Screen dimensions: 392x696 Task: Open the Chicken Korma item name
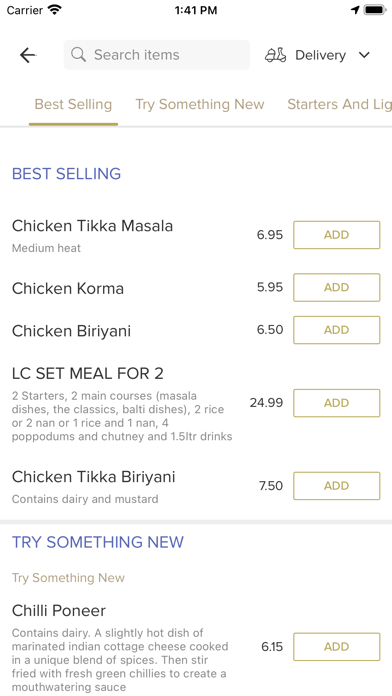[68, 289]
